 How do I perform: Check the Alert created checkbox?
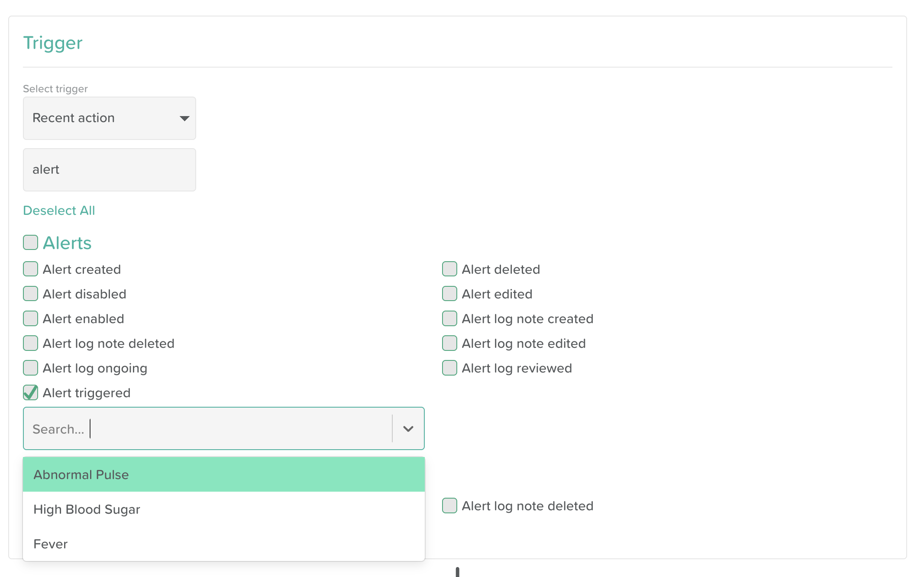tap(31, 269)
